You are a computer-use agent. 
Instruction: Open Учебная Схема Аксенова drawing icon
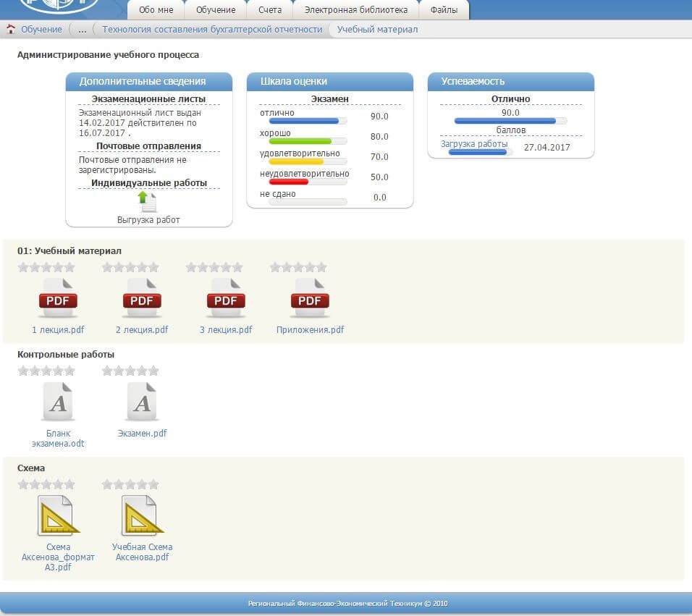click(x=142, y=515)
